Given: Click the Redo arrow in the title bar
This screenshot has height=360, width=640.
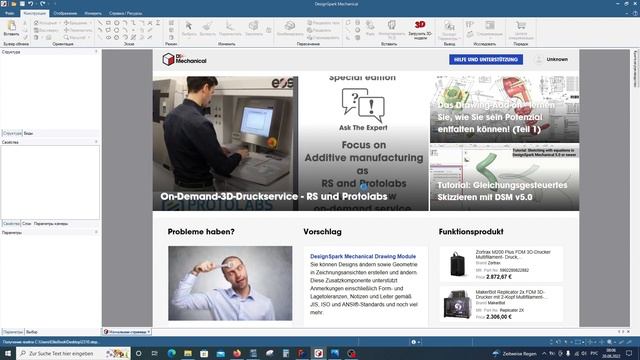Looking at the screenshot, I should click(43, 4).
